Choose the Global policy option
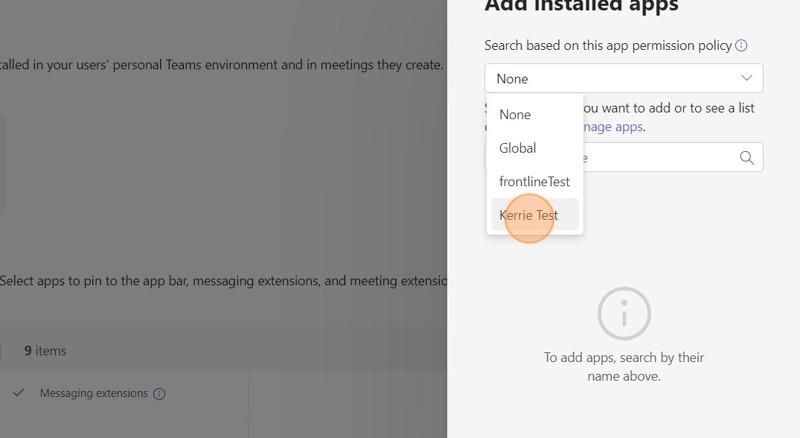 535,148
